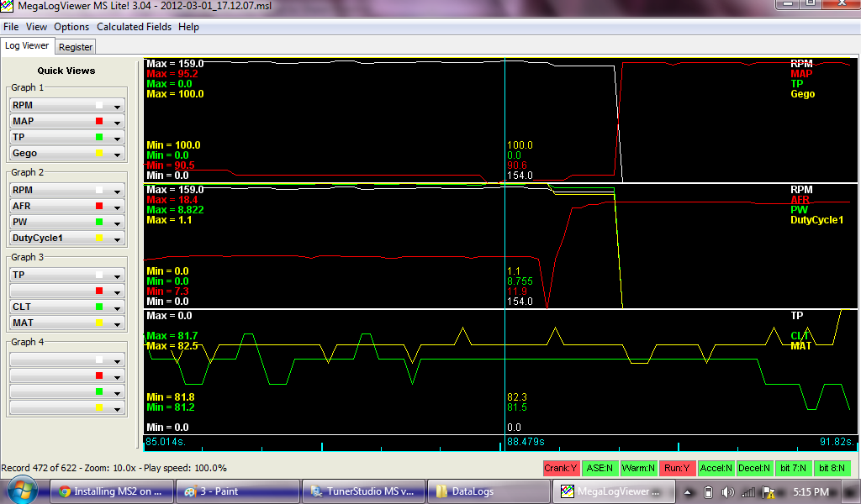Screen dimensions: 861x504
Task: Open the Graph 3 CLT field dropdown
Action: [x=118, y=307]
